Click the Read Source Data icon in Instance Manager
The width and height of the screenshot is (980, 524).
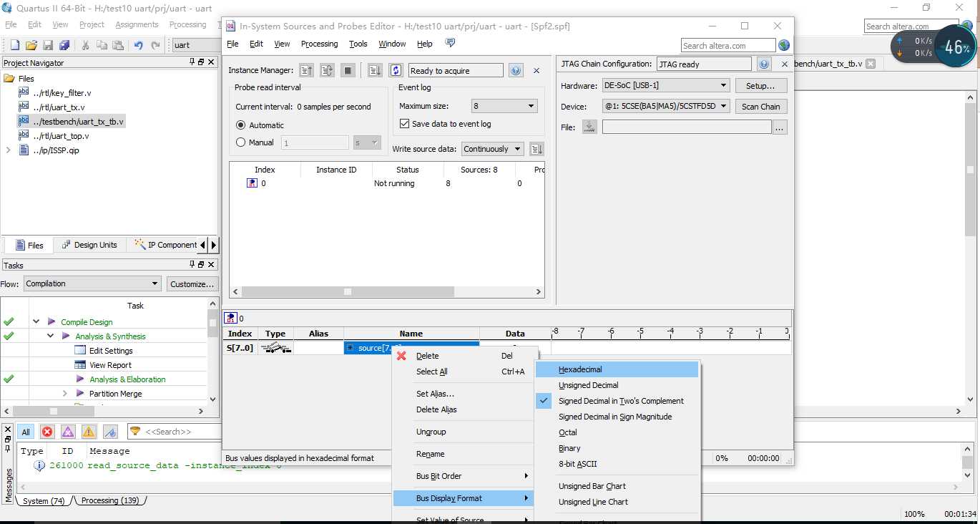click(x=375, y=70)
